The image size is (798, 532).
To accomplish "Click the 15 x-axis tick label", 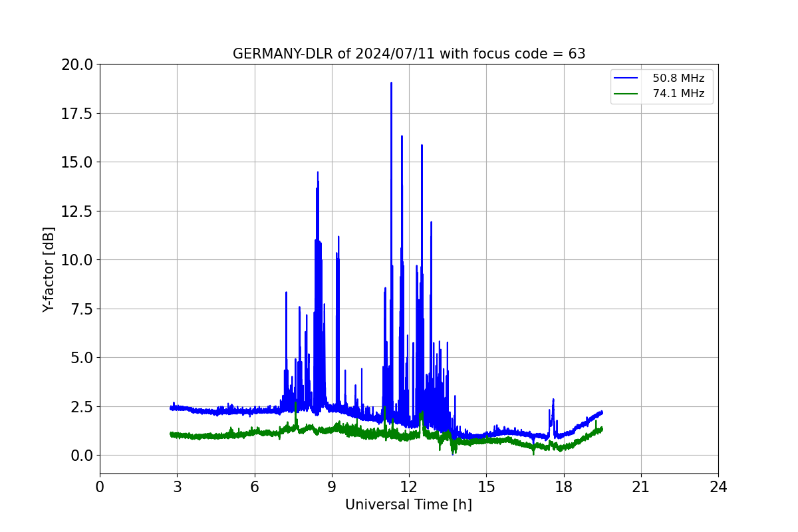I will click(x=486, y=487).
